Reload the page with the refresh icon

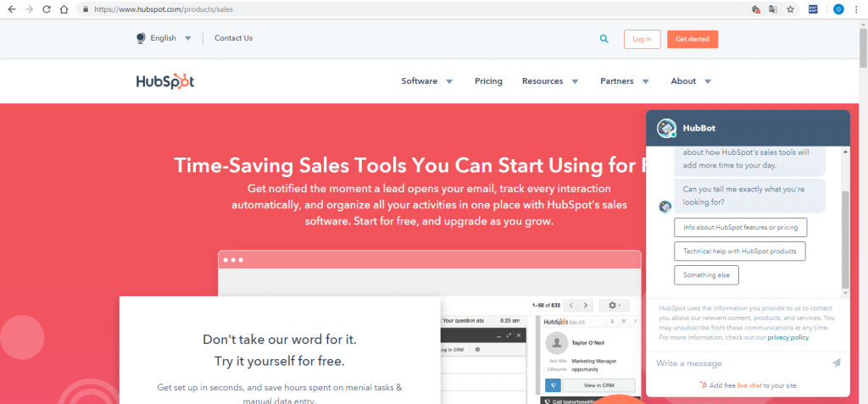[47, 9]
